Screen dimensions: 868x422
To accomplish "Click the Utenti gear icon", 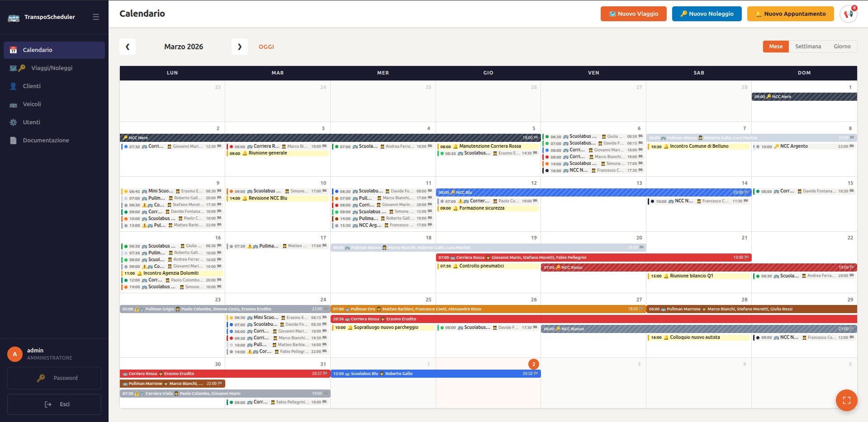I will tap(14, 122).
